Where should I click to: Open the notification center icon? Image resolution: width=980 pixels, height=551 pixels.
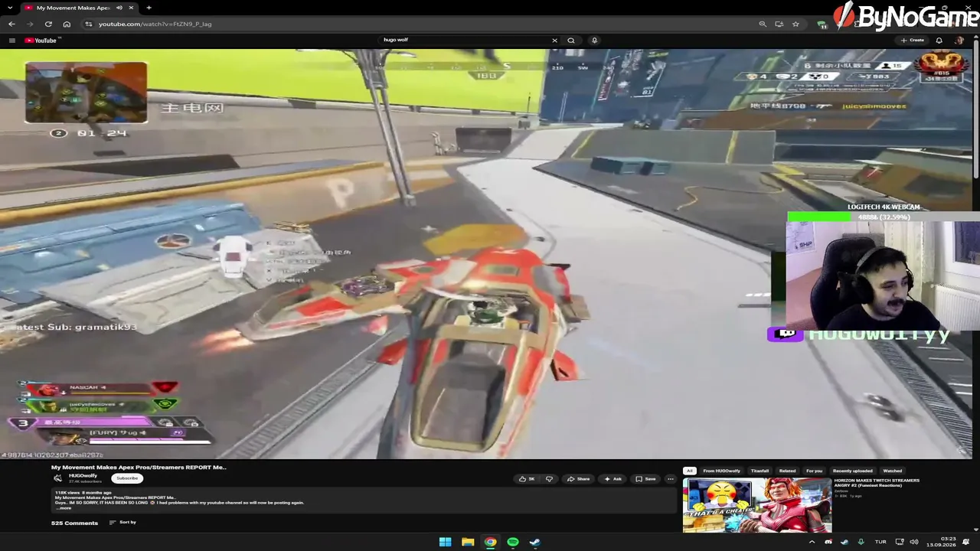pos(965,542)
